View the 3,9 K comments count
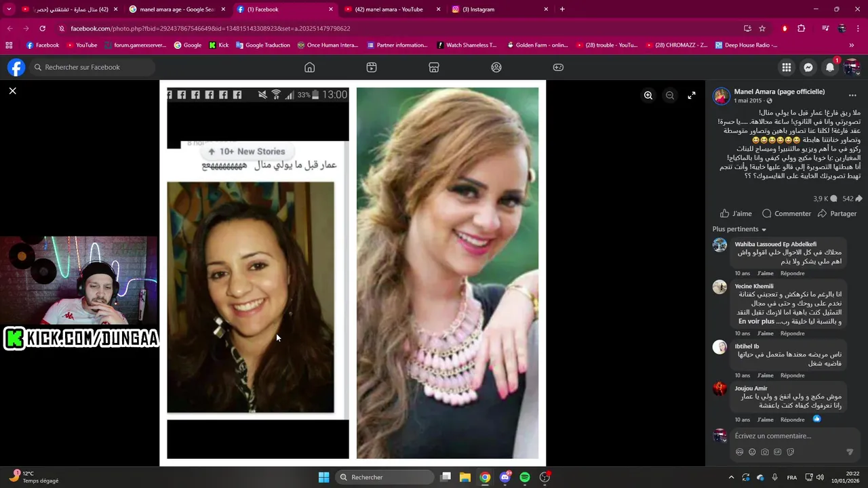Image resolution: width=868 pixels, height=488 pixels. click(x=825, y=199)
